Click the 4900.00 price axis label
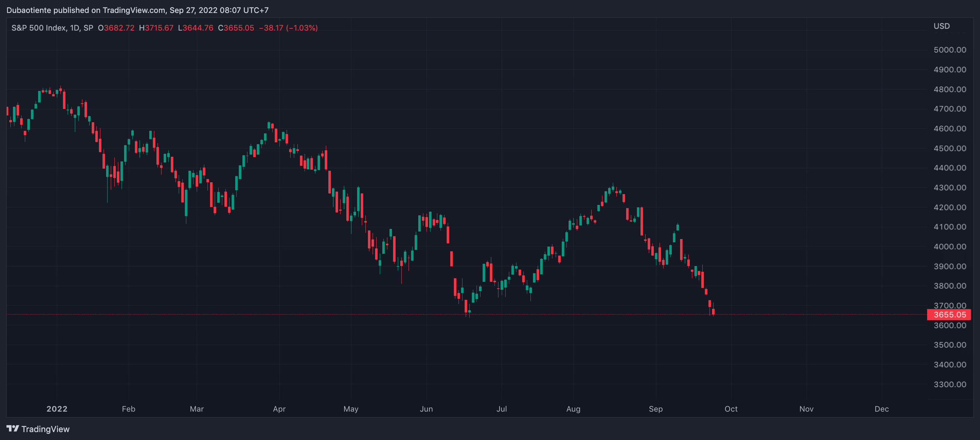 pyautogui.click(x=949, y=70)
